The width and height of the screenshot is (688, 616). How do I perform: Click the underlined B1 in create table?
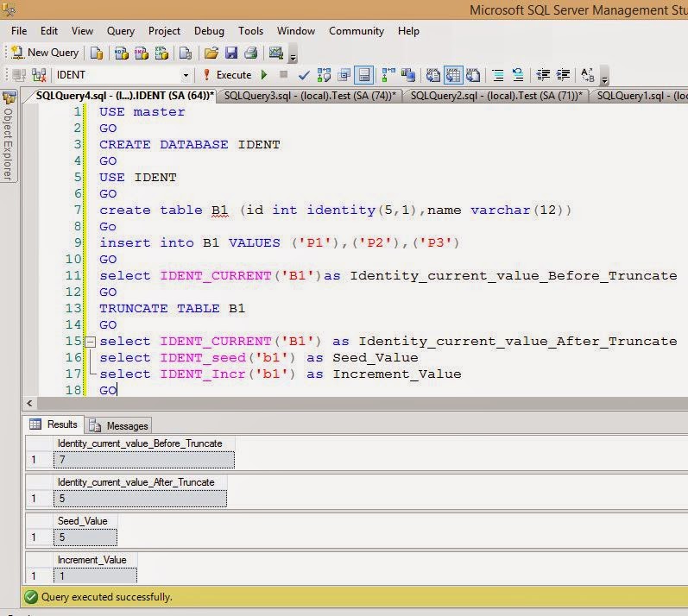pyautogui.click(x=220, y=211)
